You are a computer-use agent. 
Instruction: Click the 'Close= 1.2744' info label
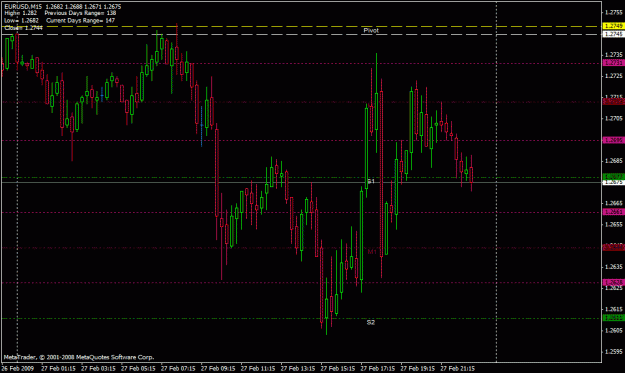(x=24, y=28)
